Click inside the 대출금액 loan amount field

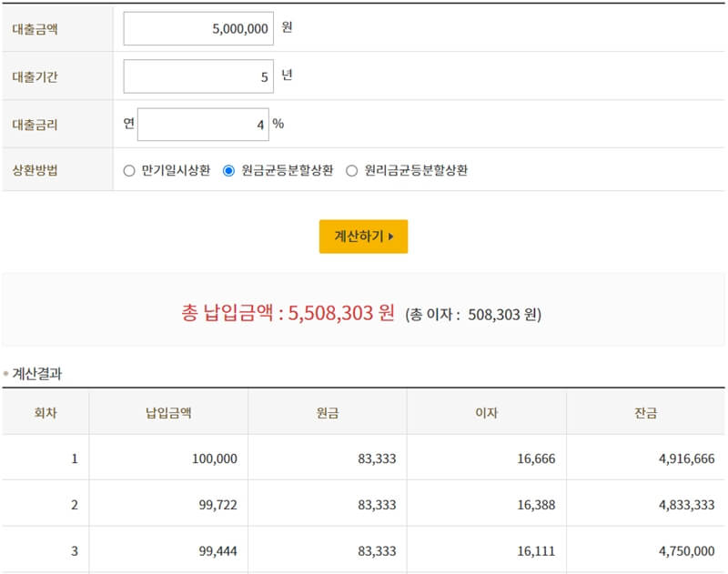(x=200, y=27)
